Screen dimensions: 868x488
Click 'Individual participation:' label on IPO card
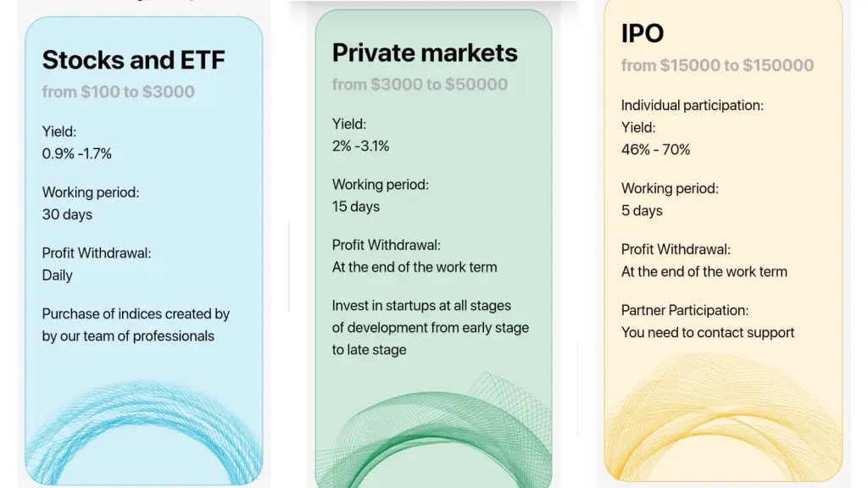(692, 106)
